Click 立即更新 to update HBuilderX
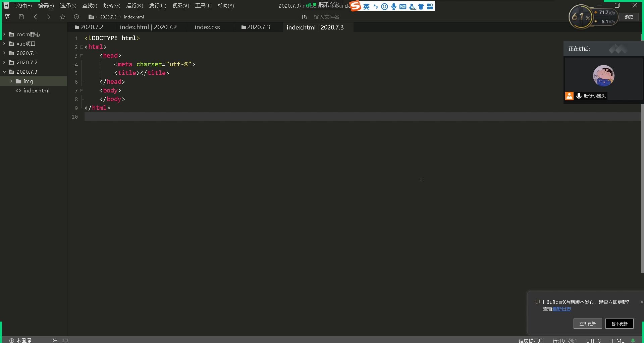Image resolution: width=644 pixels, height=343 pixels. click(588, 324)
